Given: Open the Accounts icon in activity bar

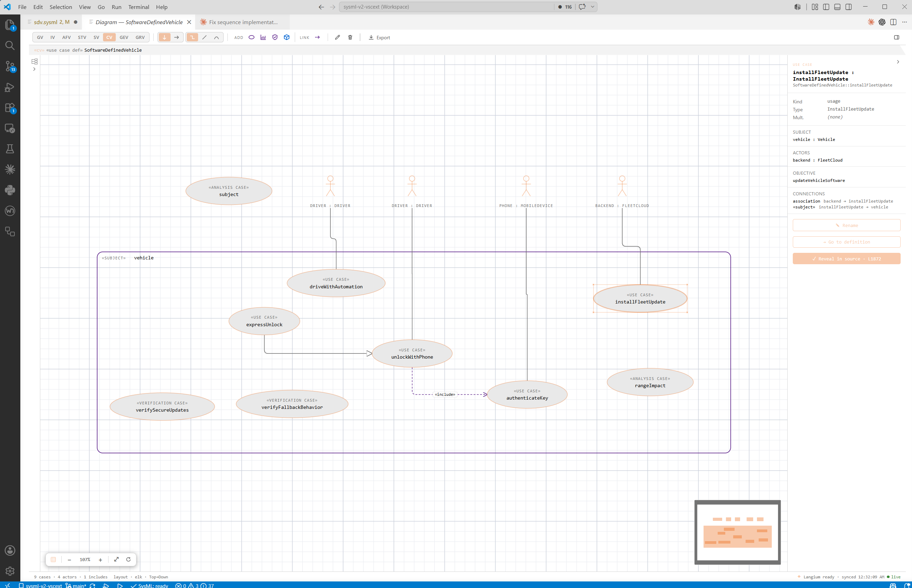Looking at the screenshot, I should coord(10,550).
